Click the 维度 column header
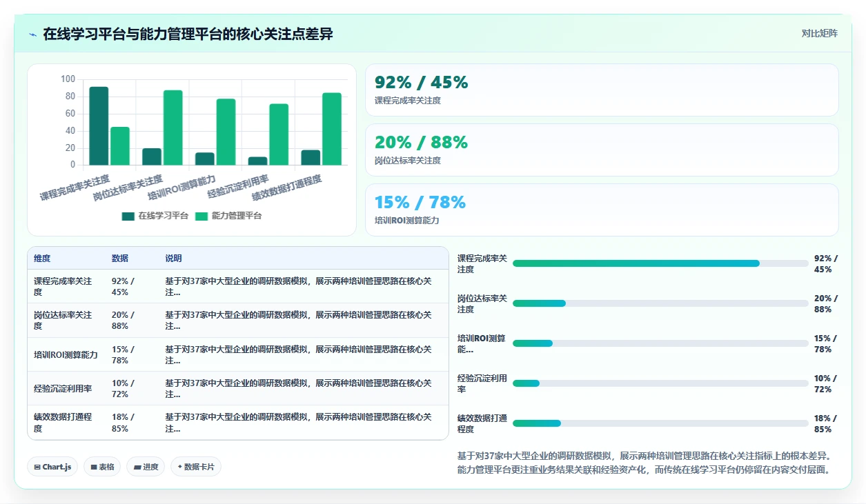 tap(42, 259)
